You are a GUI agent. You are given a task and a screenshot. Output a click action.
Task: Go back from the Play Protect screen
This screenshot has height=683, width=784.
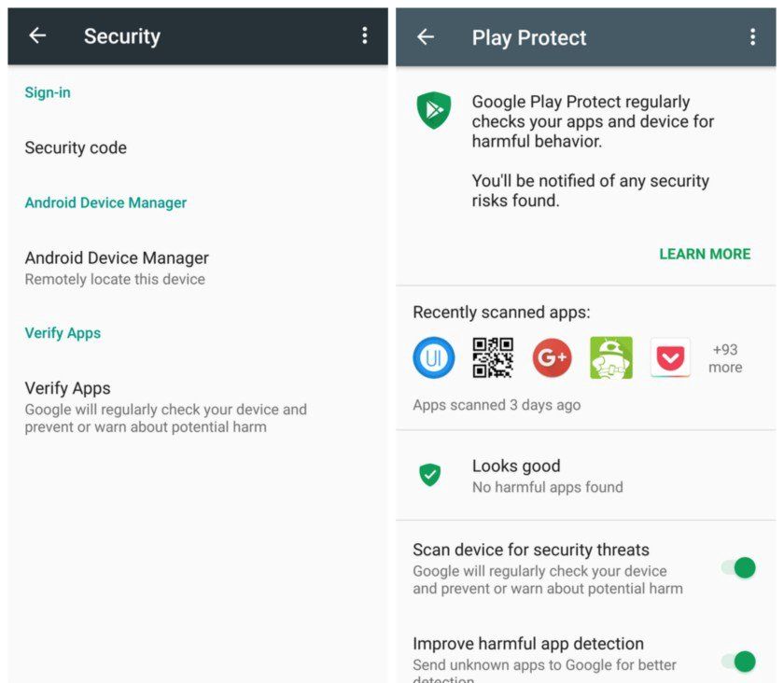tap(426, 37)
